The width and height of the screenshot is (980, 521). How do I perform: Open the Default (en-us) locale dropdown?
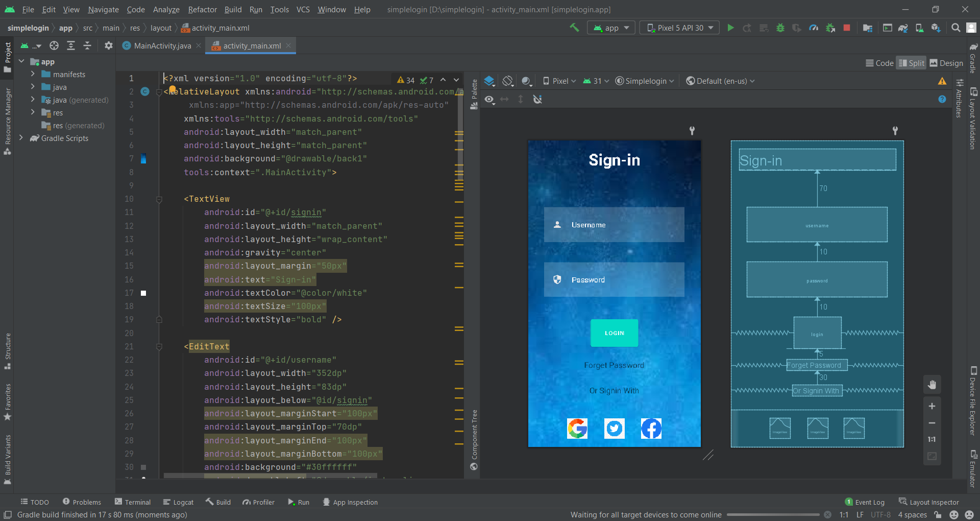point(720,81)
